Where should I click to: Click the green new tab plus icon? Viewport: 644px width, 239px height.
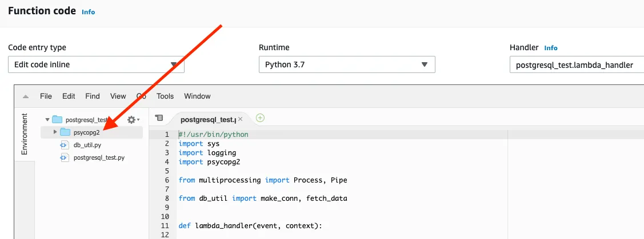(x=261, y=118)
